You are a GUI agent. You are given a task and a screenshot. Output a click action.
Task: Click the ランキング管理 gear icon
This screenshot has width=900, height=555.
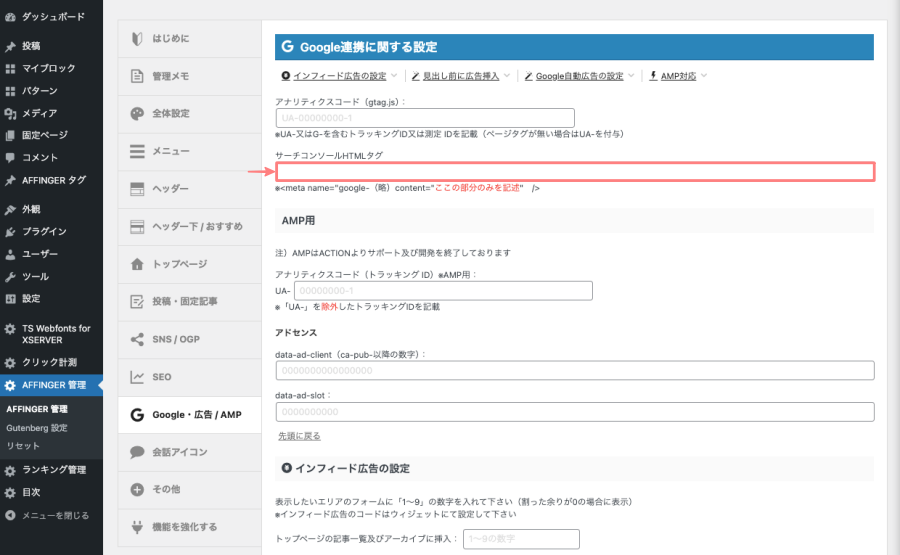[10, 471]
